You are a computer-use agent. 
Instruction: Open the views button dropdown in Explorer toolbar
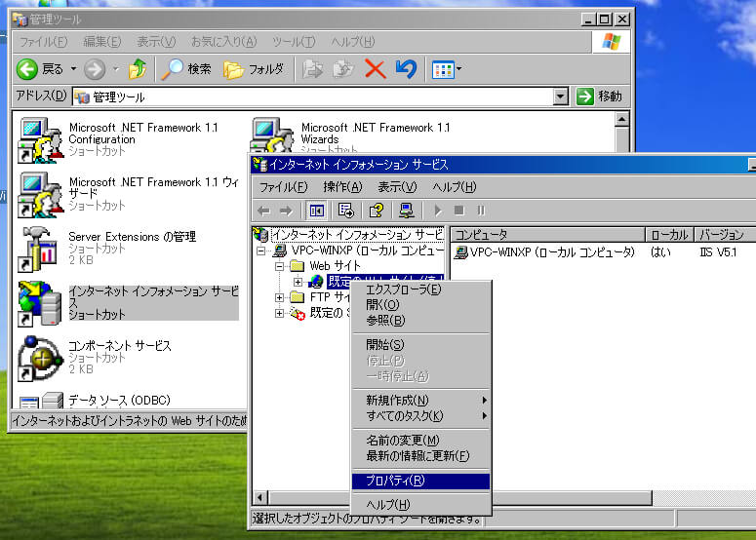coord(459,69)
